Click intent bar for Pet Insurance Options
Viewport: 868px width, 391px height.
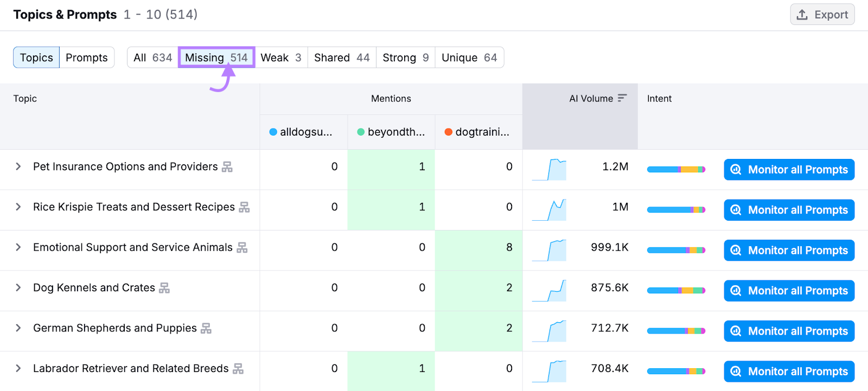[676, 170]
